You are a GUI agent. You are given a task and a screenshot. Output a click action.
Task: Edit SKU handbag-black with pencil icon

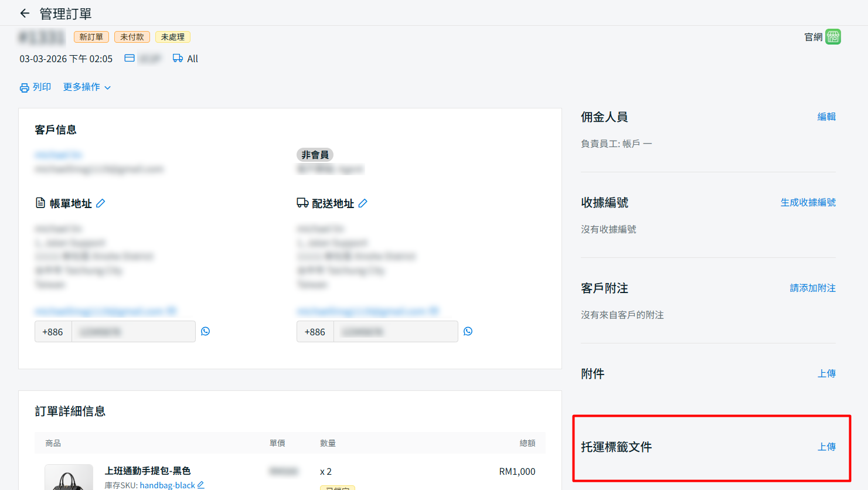(x=201, y=485)
